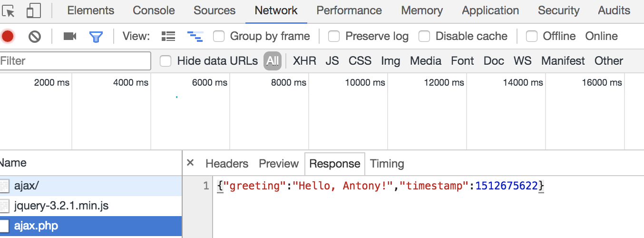Toggle the device toolbar icon
Image resolution: width=644 pixels, height=238 pixels.
point(33,10)
